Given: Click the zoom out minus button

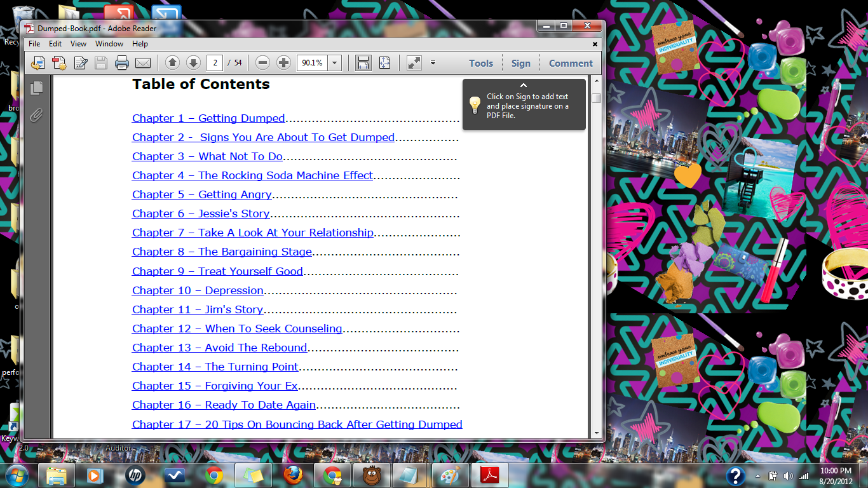Looking at the screenshot, I should pos(263,63).
